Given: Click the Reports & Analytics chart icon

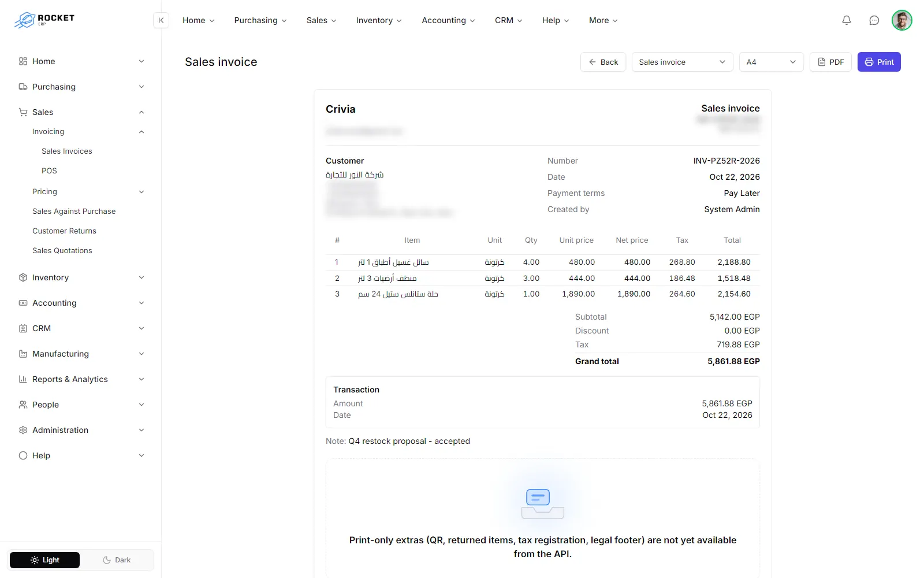Looking at the screenshot, I should [23, 379].
